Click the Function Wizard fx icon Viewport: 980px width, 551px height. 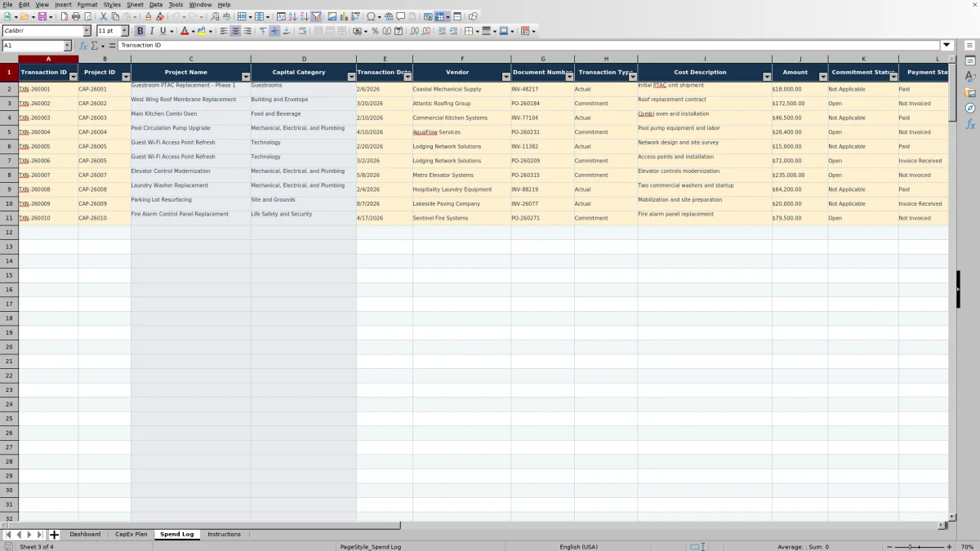pos(83,46)
